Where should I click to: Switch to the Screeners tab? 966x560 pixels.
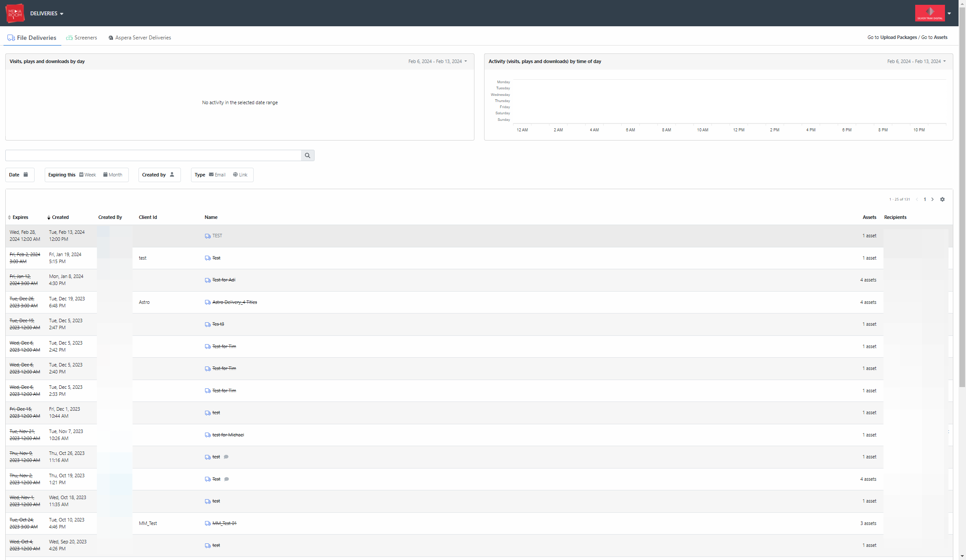81,38
